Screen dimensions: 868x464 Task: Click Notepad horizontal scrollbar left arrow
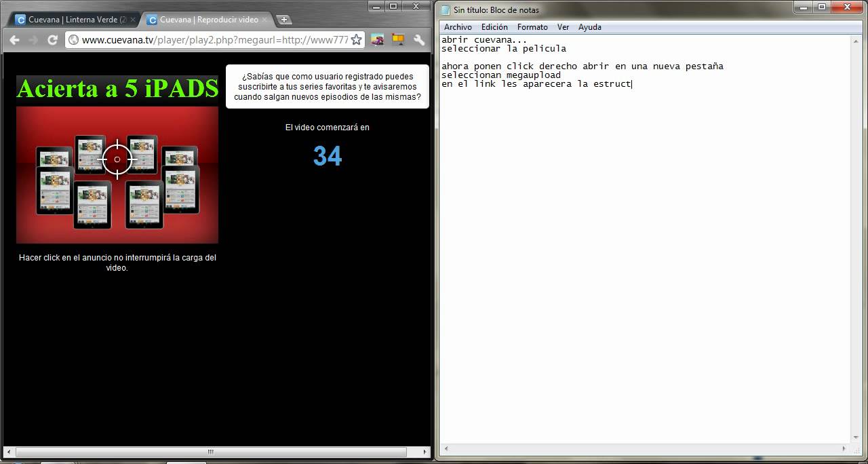click(x=445, y=449)
